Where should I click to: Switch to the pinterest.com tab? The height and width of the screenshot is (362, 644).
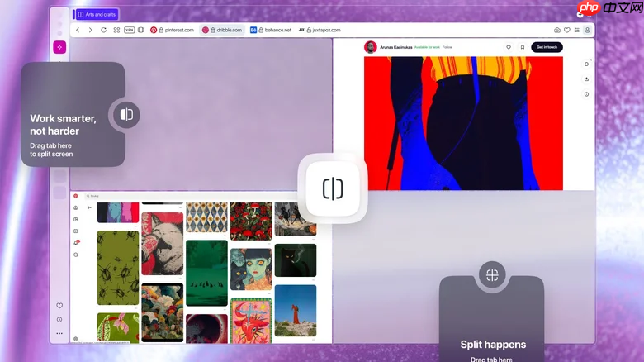[172, 30]
